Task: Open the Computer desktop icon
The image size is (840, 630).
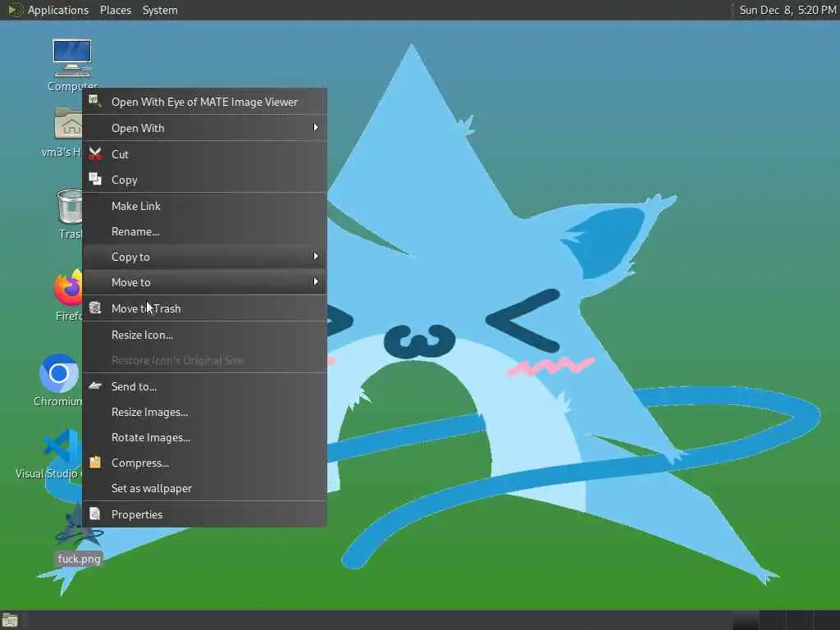Action: coord(72,58)
